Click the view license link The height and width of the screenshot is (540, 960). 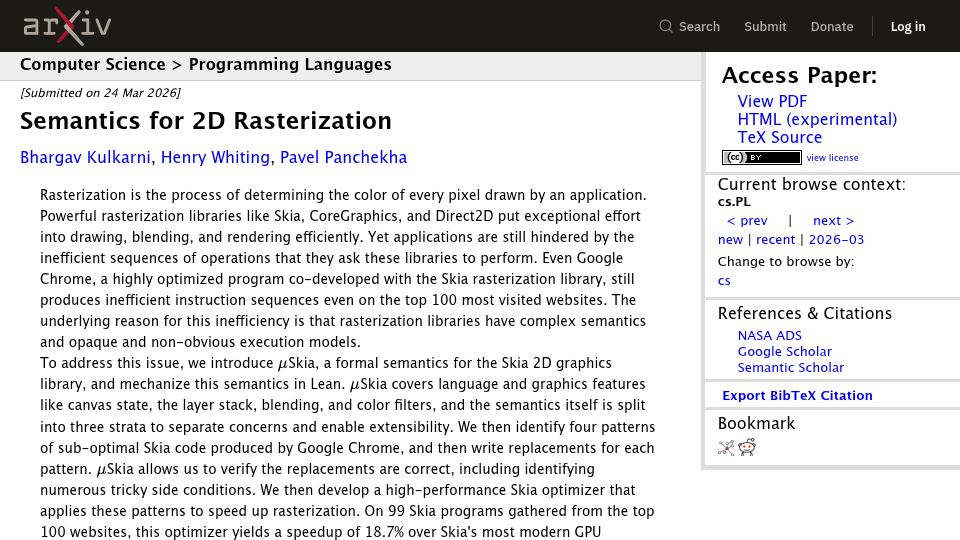tap(832, 157)
